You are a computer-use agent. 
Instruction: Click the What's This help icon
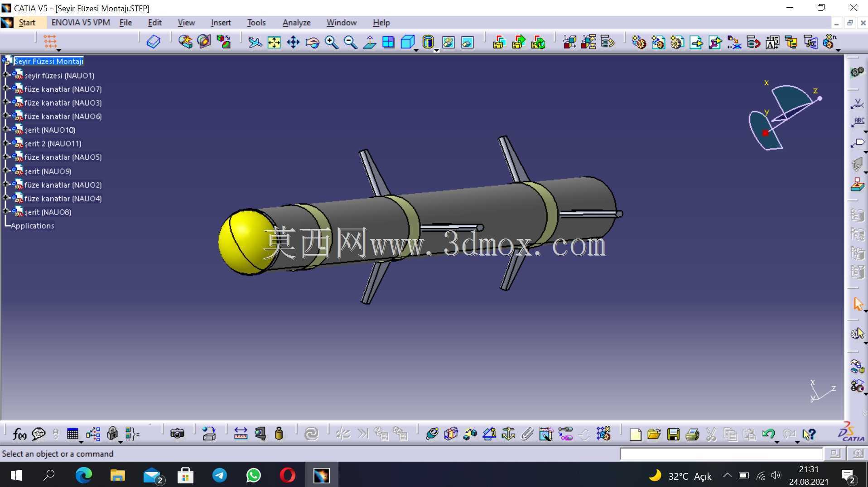(x=809, y=434)
